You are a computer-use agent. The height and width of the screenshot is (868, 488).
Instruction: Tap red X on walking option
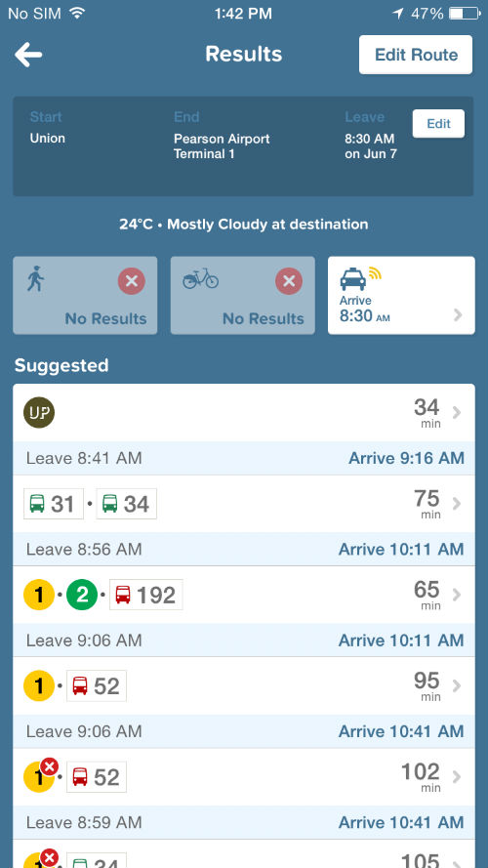(131, 281)
